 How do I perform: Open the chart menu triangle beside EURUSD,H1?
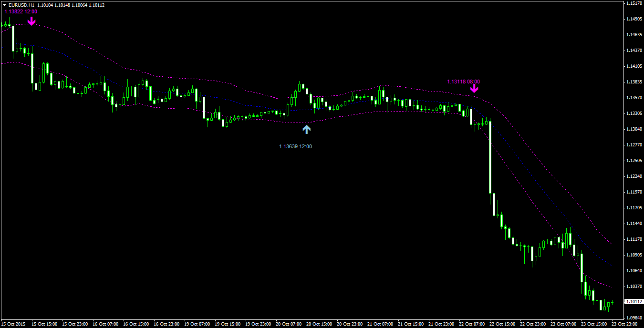[x=4, y=5]
